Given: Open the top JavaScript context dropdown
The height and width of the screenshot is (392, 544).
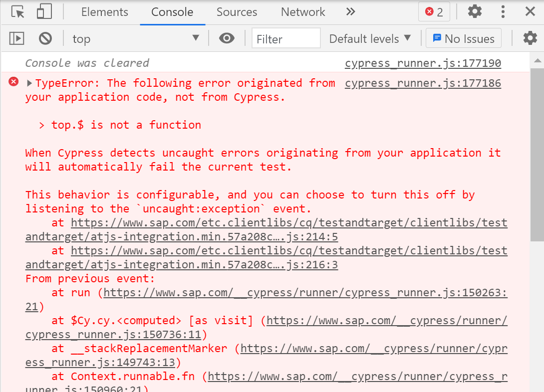Looking at the screenshot, I should 136,38.
